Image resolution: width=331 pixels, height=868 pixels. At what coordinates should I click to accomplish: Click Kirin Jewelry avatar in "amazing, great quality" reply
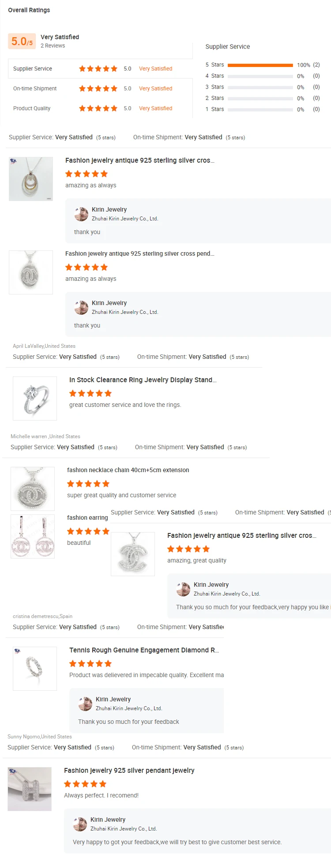tap(183, 589)
